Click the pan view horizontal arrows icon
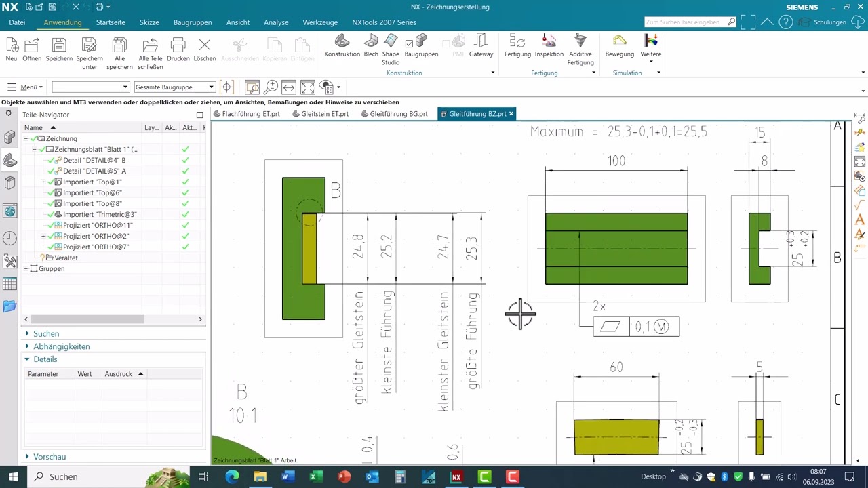 point(289,87)
